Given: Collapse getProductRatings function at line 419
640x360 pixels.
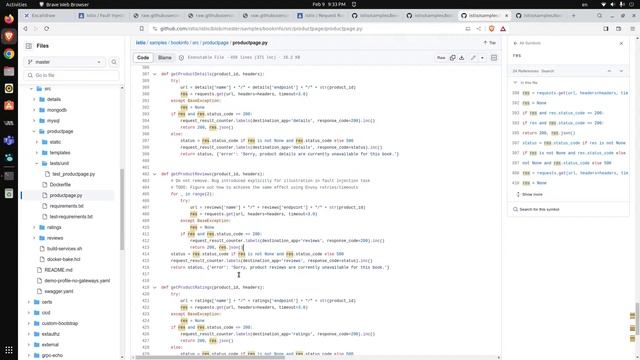Looking at the screenshot, I should click(x=155, y=287).
